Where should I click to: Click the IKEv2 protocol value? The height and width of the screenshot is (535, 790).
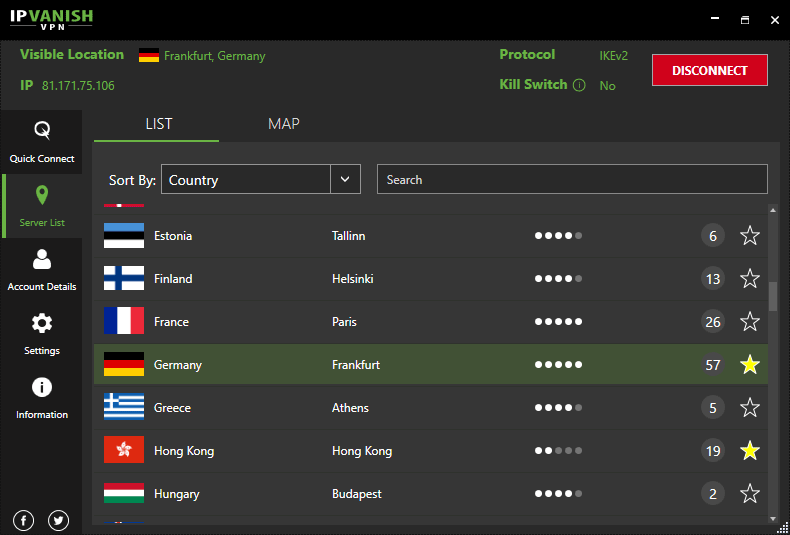tap(614, 55)
